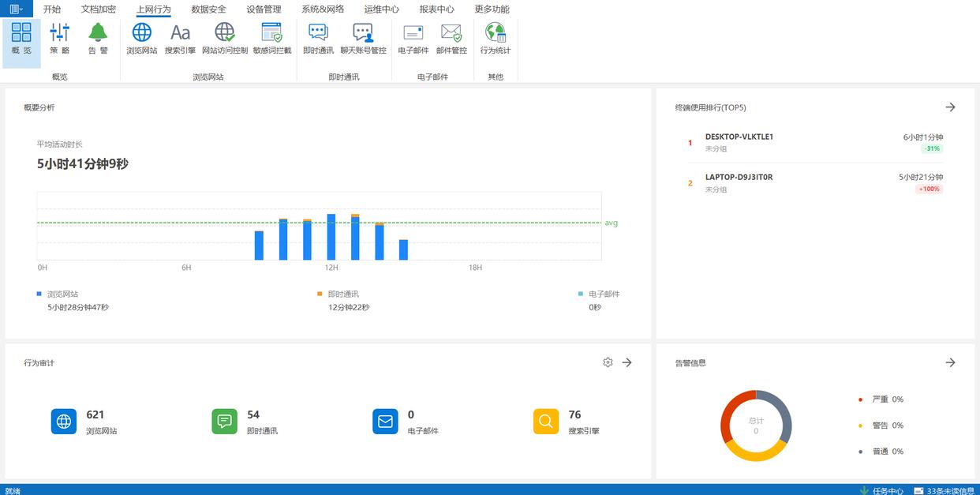Click the 行为统计 icon
This screenshot has width=980, height=495.
(x=496, y=38)
